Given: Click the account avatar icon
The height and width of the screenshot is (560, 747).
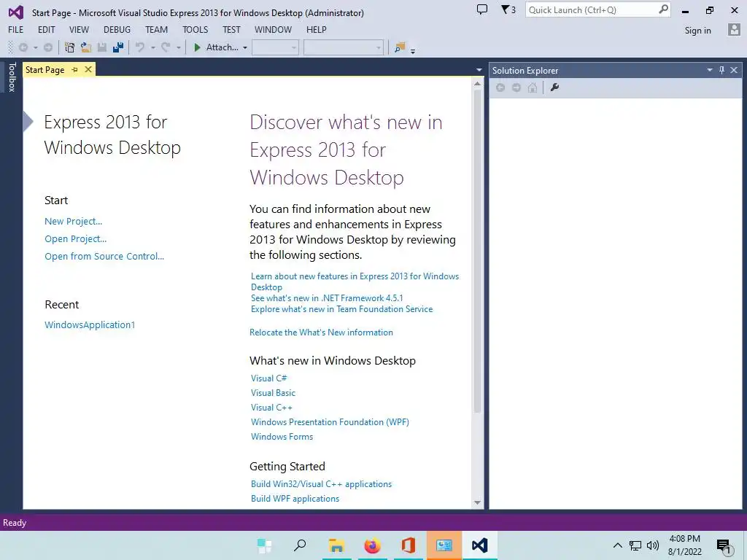Looking at the screenshot, I should point(734,30).
